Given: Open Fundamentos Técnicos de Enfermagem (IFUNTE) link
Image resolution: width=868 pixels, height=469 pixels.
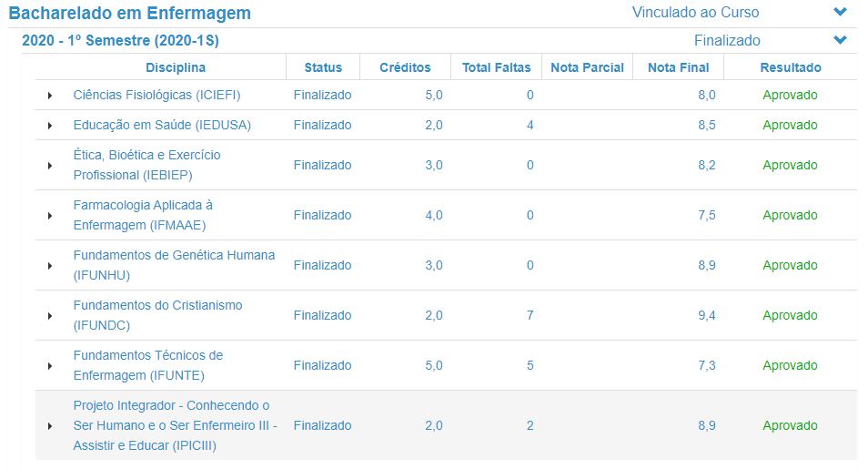Looking at the screenshot, I should (x=147, y=365).
